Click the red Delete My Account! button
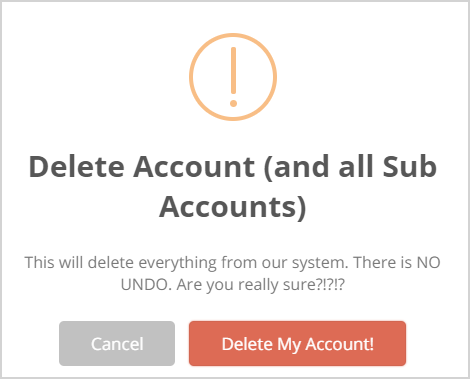Screen dimensions: 470x379 click(297, 343)
